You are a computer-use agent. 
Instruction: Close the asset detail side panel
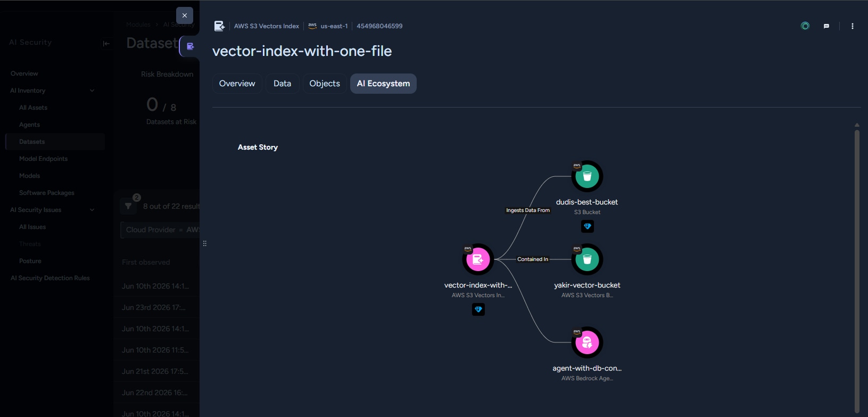(x=185, y=15)
